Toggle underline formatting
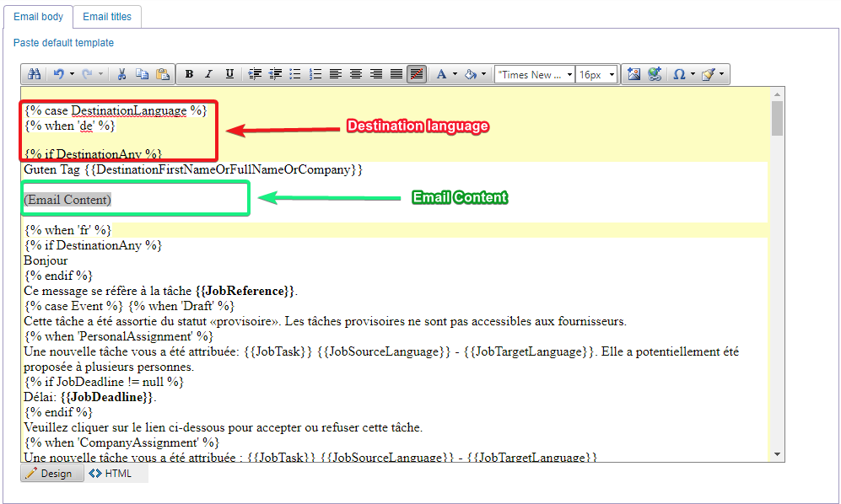Screen dimensions: 841x504 [x=229, y=74]
